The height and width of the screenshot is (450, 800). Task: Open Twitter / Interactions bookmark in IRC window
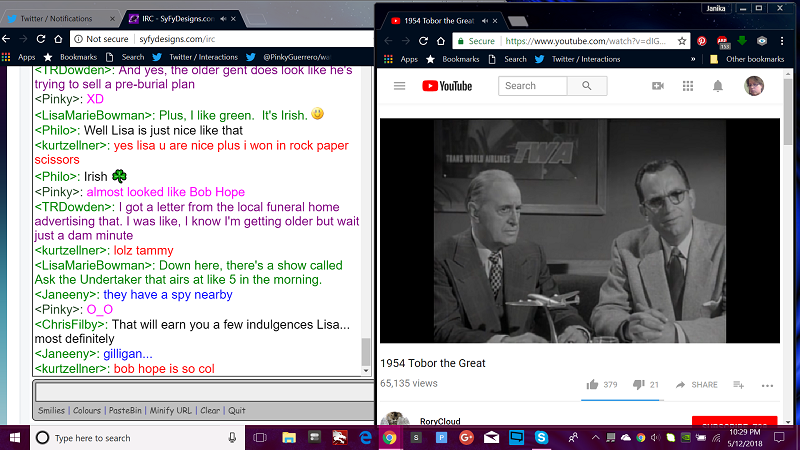(x=195, y=57)
